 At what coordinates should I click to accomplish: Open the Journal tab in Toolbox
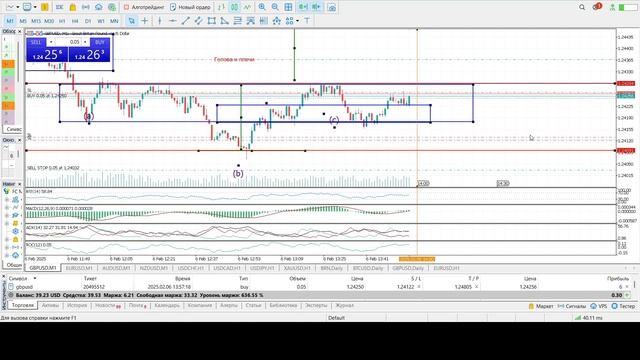344,305
